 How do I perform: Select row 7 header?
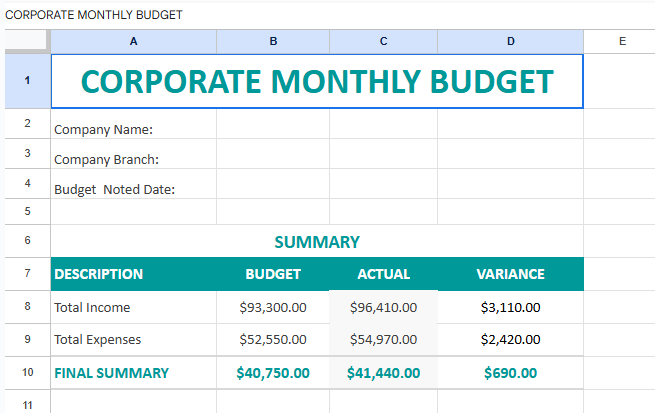coord(27,274)
